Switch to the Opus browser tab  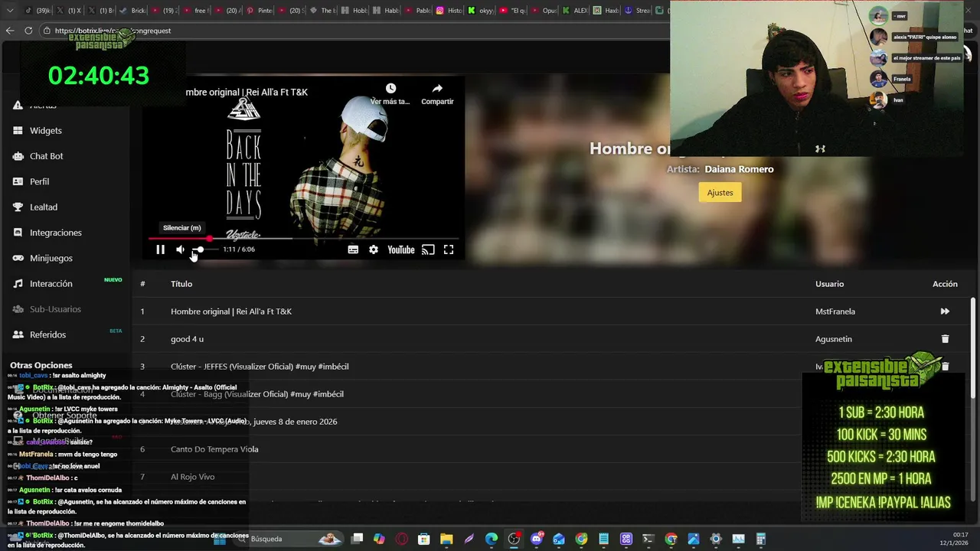544,11
